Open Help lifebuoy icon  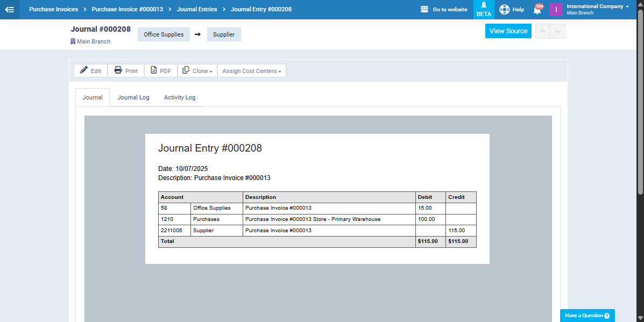(x=504, y=10)
